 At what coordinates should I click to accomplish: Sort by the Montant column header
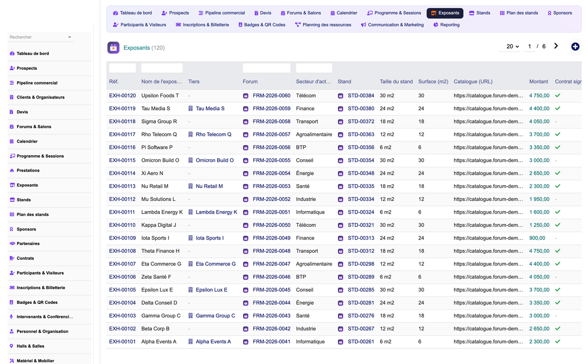click(539, 82)
